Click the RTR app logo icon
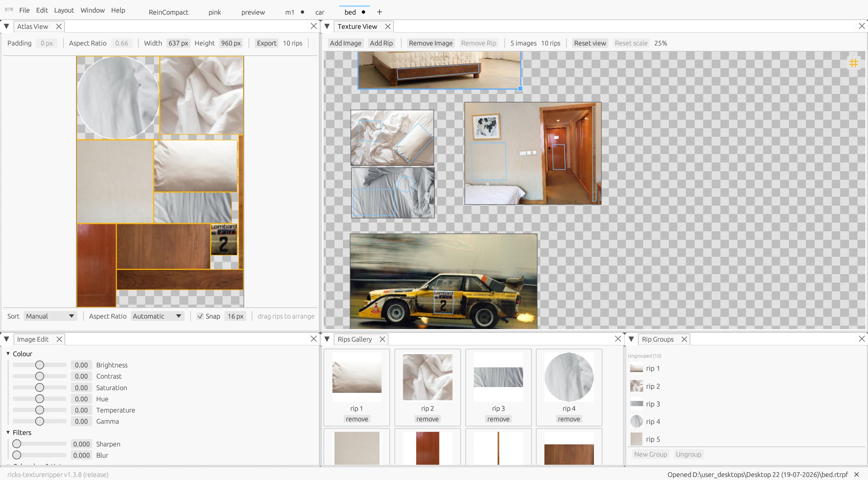This screenshot has width=868, height=480. pos(9,10)
